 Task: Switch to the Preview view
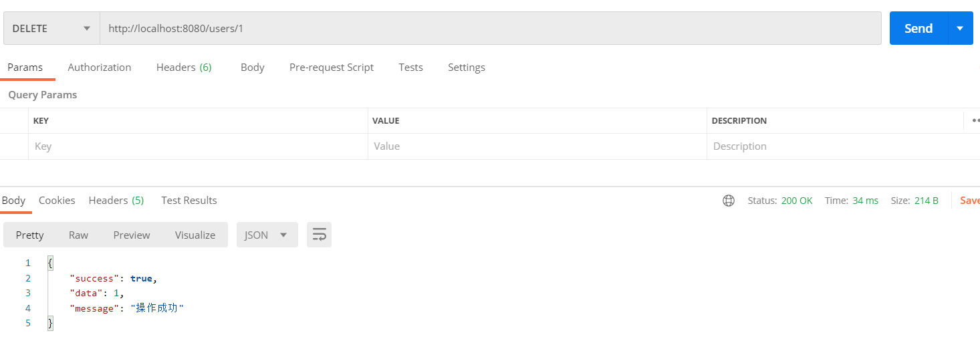pyautogui.click(x=132, y=235)
